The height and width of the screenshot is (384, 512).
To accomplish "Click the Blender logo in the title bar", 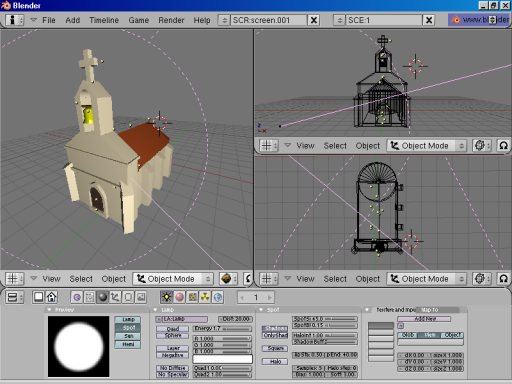I will pyautogui.click(x=6, y=5).
